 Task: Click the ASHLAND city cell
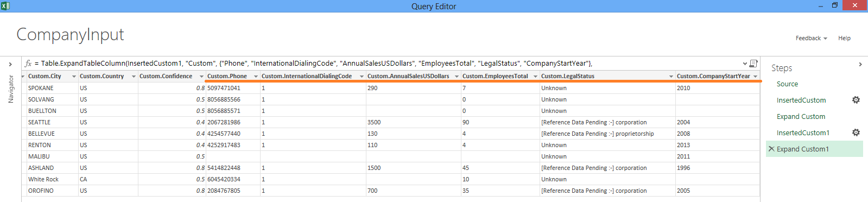click(x=52, y=168)
